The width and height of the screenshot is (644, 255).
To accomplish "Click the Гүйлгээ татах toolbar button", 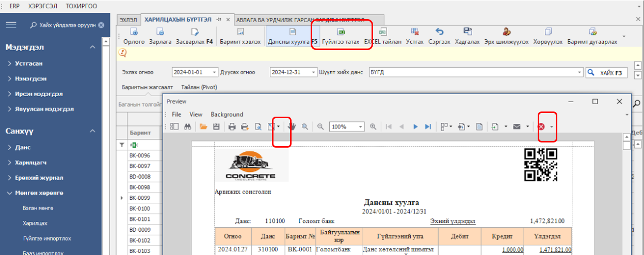I will (341, 32).
